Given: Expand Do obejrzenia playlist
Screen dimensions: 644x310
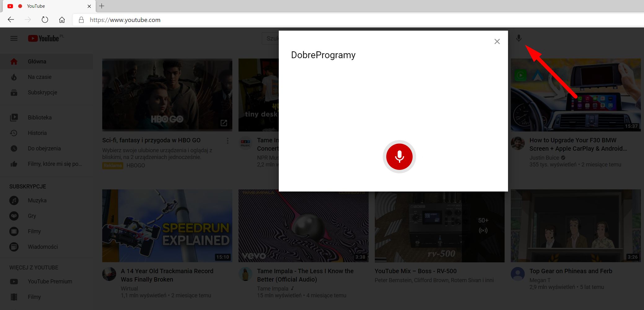Looking at the screenshot, I should [44, 148].
